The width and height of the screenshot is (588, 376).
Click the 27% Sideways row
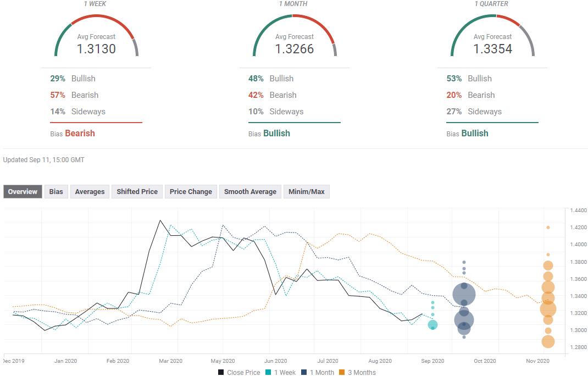tap(474, 112)
